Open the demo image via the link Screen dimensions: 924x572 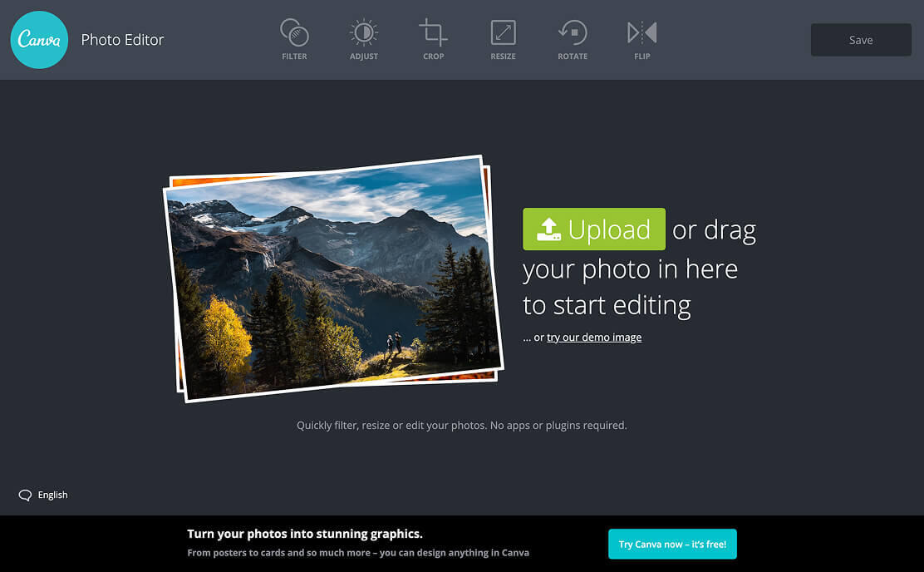pos(594,337)
